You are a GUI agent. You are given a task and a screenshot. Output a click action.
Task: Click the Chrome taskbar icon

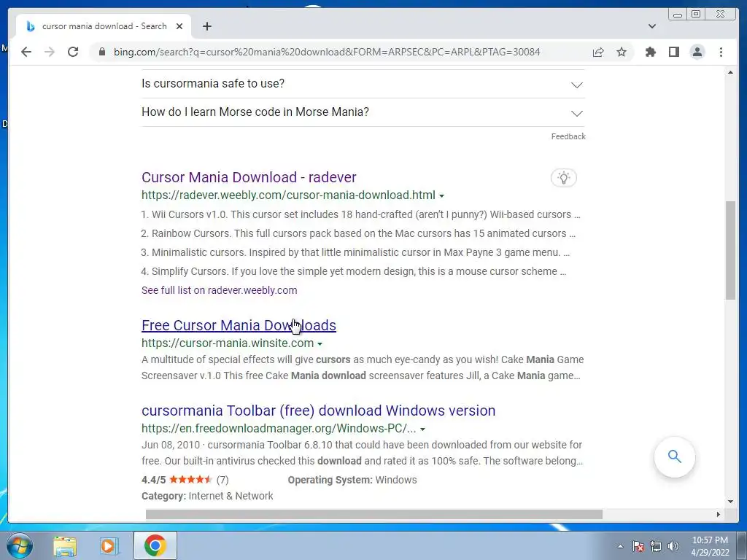(x=155, y=545)
